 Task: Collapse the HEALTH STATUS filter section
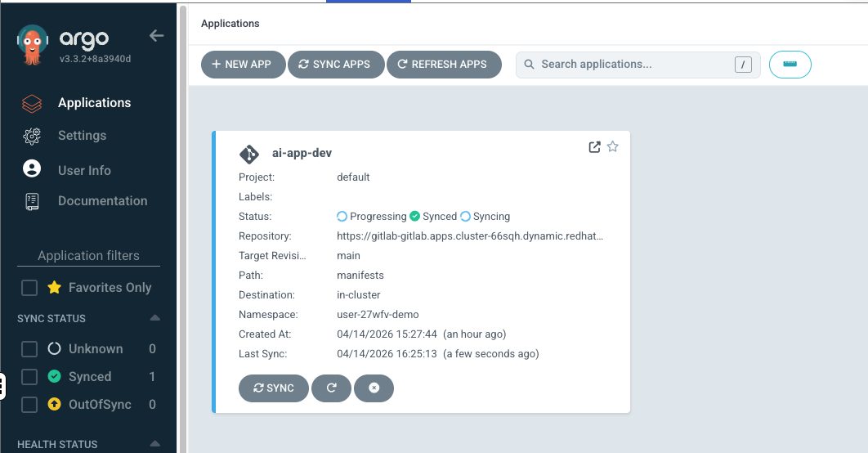[x=154, y=444]
